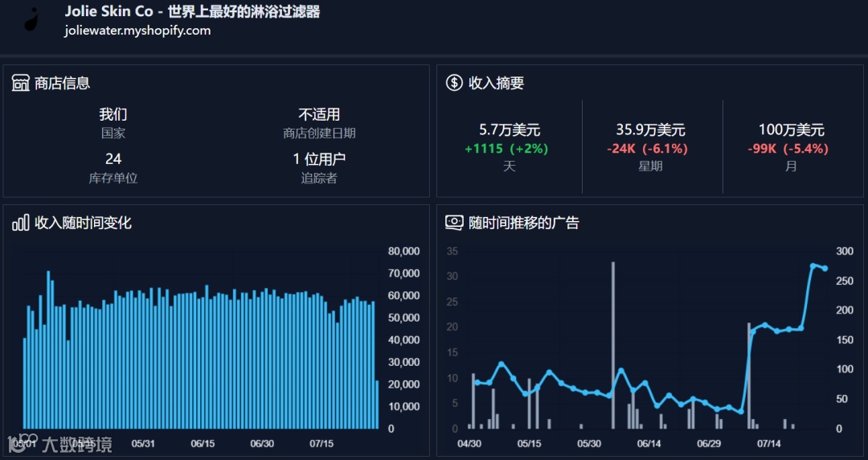Image resolution: width=868 pixels, height=460 pixels.
Task: Click the 06/29 ads axis date
Action: (709, 444)
